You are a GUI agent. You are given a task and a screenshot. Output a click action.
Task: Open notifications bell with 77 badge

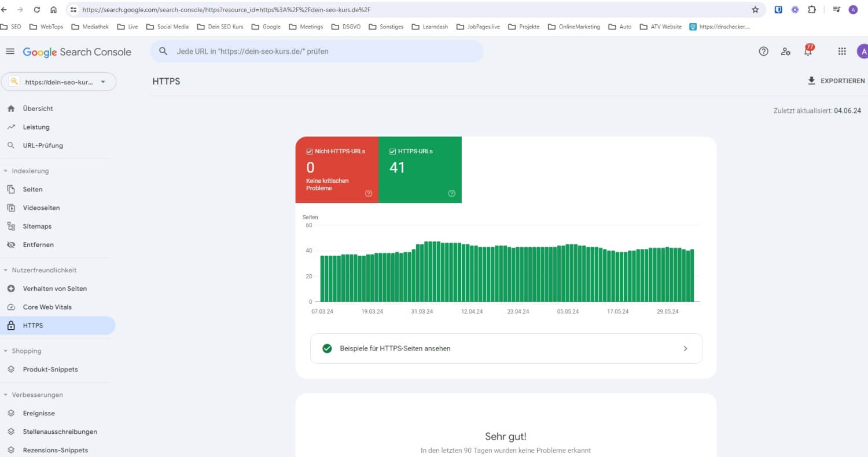coord(808,50)
